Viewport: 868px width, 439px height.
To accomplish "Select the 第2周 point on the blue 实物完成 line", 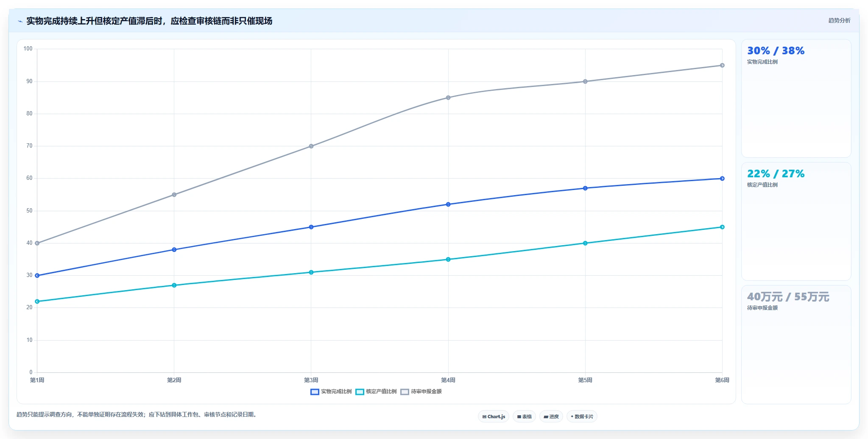I will tap(174, 250).
